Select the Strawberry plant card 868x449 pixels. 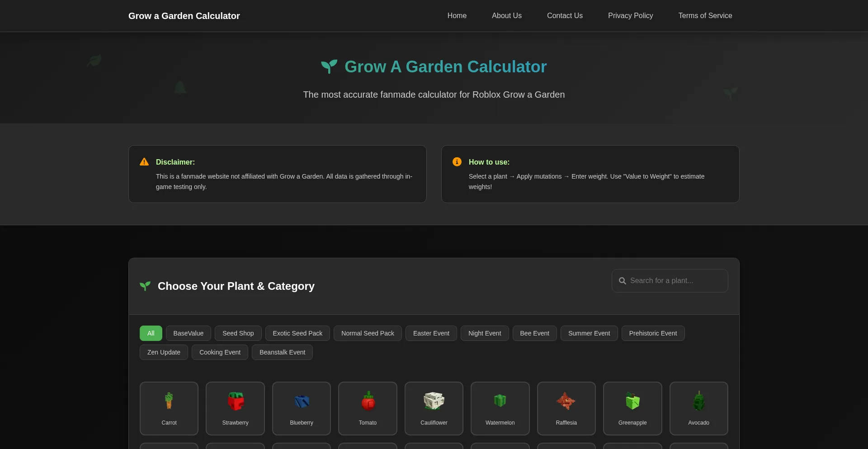tap(235, 408)
